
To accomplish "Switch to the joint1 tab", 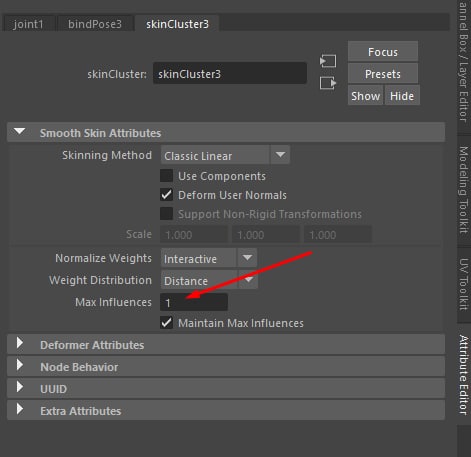I will pyautogui.click(x=28, y=24).
